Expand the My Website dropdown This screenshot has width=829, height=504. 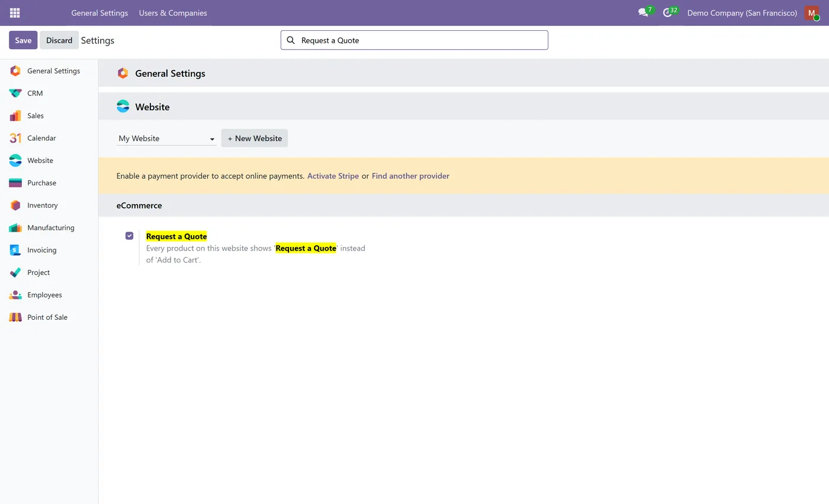point(166,139)
